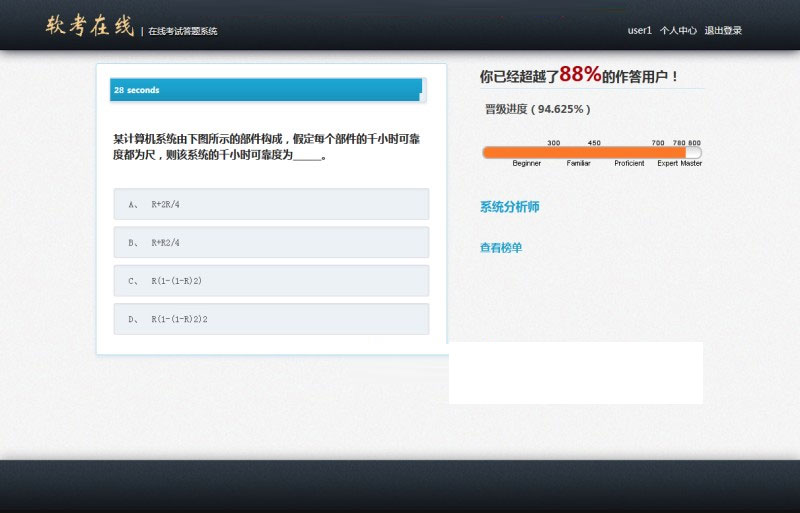View the leaderboard via 查看榜单
Viewport: 800px width, 513px height.
point(500,247)
